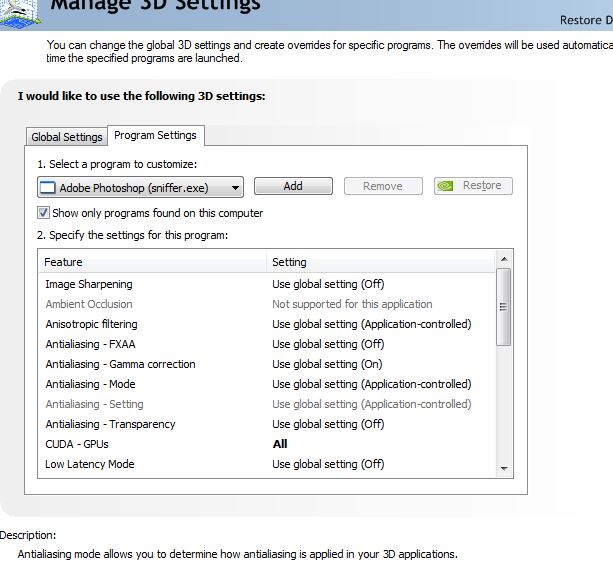Open the Adobe Photoshop (sniffer.exe) program dropdown
Viewport: 613px width, 576px height.
click(x=140, y=187)
